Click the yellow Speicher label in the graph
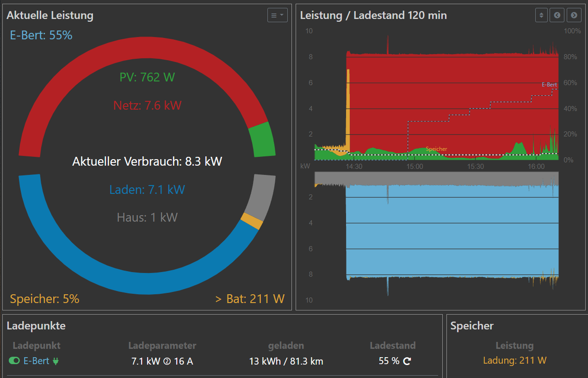Image resolution: width=588 pixels, height=378 pixels. click(436, 149)
